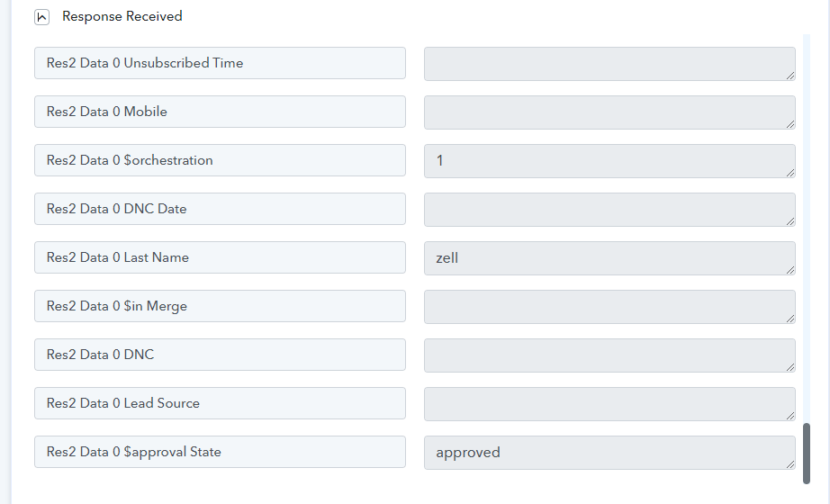Select the Res2 Data 0 Mobile label field
The image size is (830, 504).
coord(220,112)
